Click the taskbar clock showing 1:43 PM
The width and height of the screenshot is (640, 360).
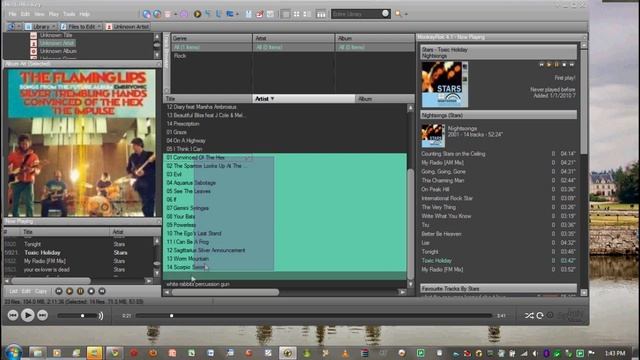(615, 353)
